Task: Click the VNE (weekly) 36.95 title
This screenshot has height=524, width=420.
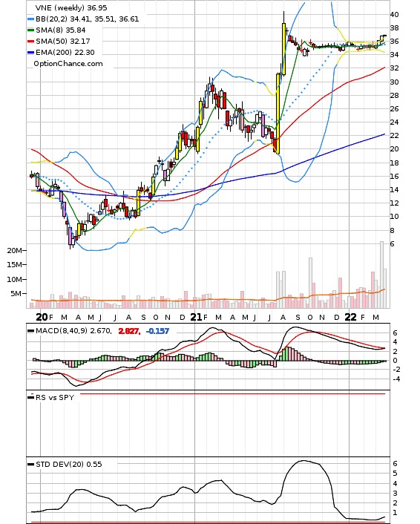Action: coord(71,7)
